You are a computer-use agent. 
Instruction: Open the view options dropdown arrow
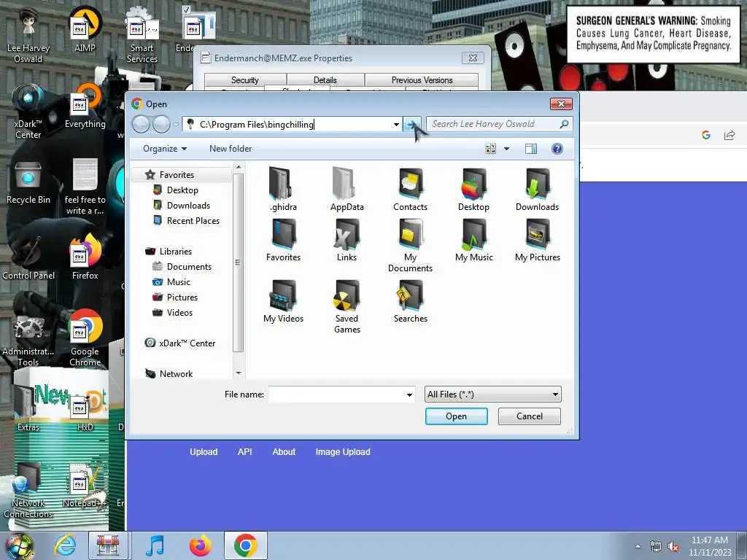[506, 149]
